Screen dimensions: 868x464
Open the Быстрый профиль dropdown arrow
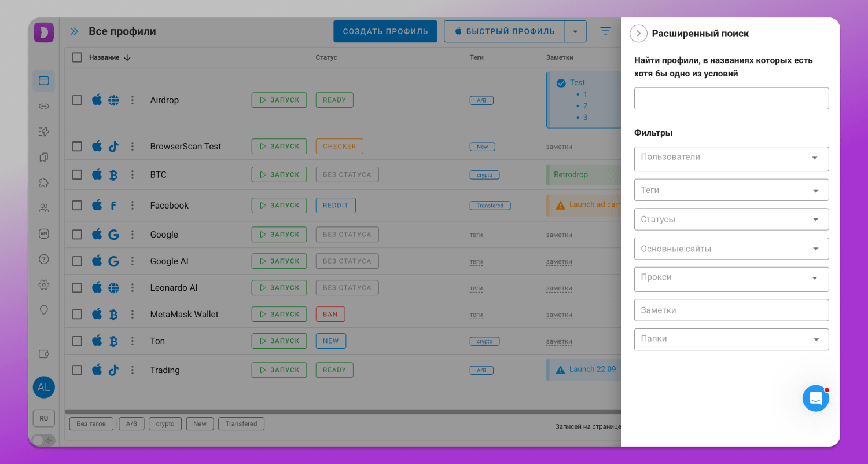[575, 31]
